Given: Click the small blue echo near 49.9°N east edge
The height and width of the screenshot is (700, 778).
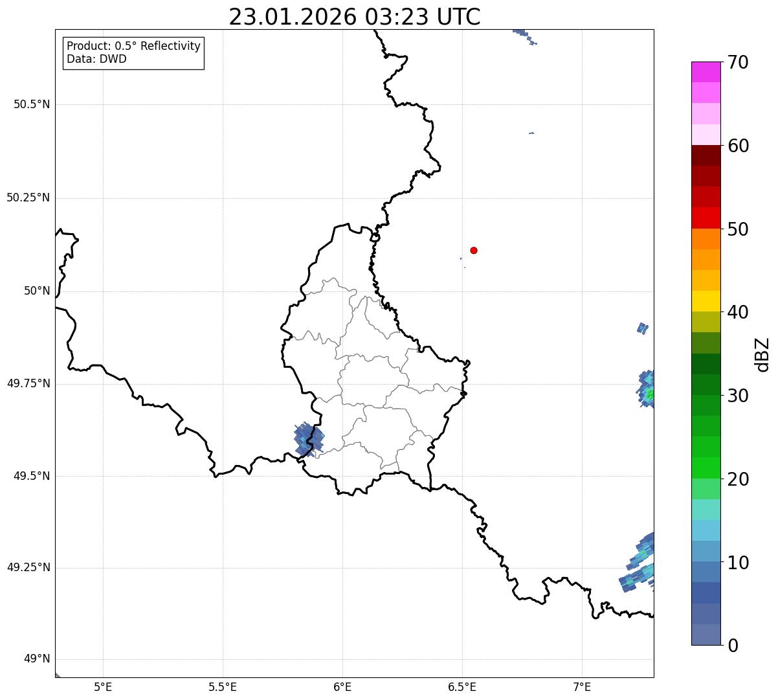Looking at the screenshot, I should point(642,328).
